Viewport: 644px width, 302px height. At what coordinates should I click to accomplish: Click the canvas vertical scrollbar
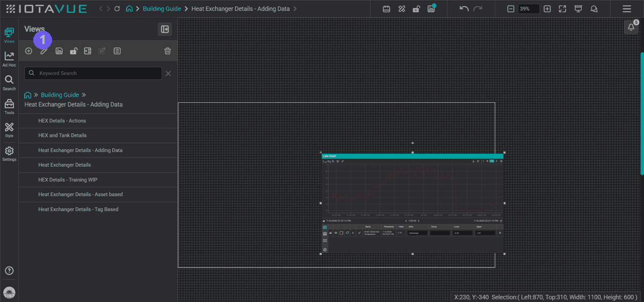(642, 113)
